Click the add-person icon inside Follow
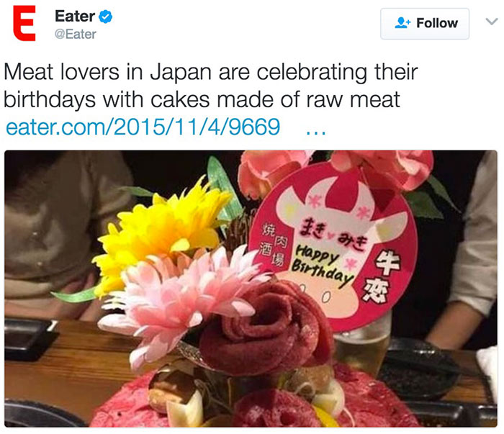Screen dimensions: 504x434 (402, 23)
